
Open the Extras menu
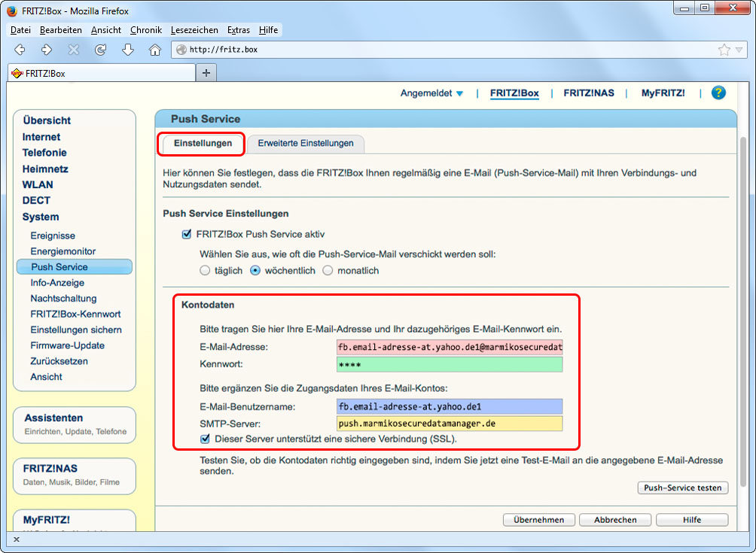point(239,30)
